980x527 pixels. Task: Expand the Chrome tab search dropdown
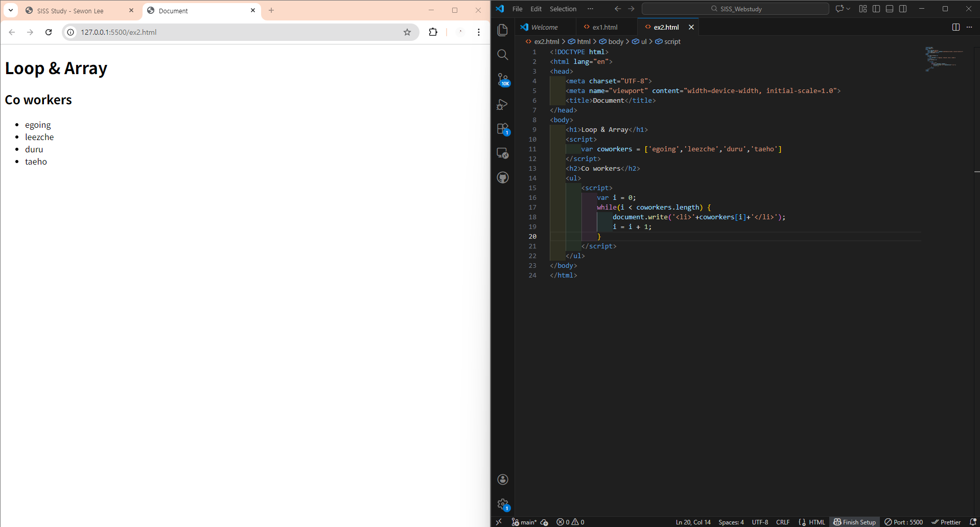11,10
